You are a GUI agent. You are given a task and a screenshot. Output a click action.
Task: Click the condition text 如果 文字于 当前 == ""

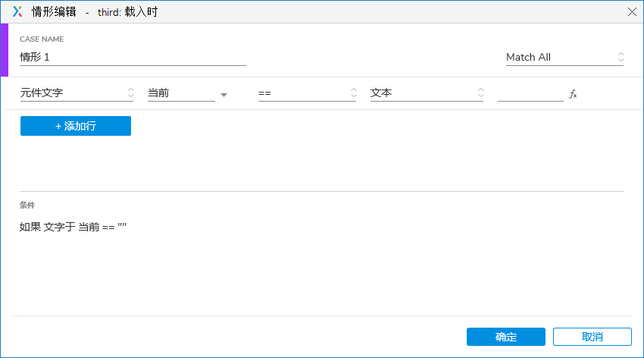[x=73, y=227]
